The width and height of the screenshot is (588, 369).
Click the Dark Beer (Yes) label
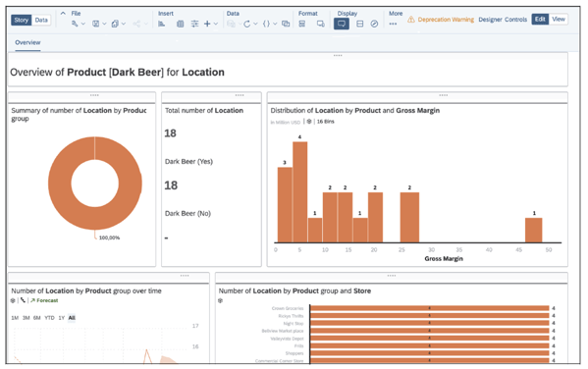(189, 162)
